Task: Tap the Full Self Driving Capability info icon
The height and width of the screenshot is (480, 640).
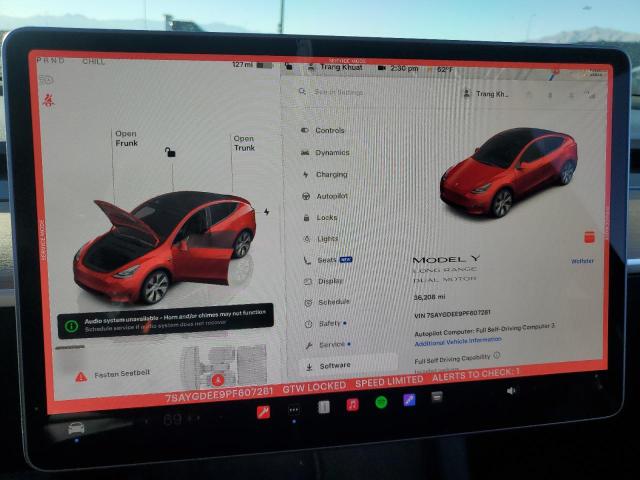Action: tap(497, 355)
